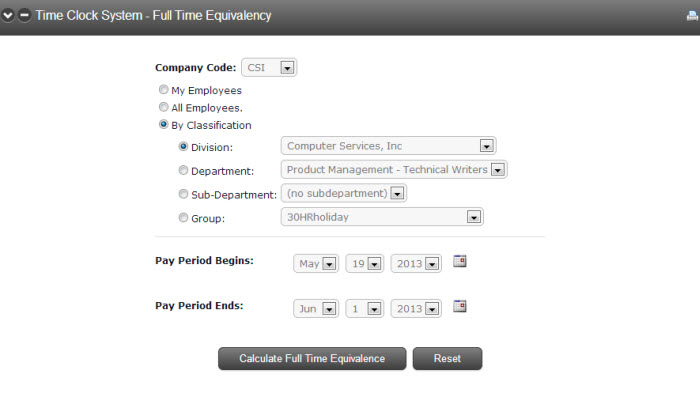Open the Department dropdown showing Product Management
The height and width of the screenshot is (396, 700).
[x=394, y=169]
